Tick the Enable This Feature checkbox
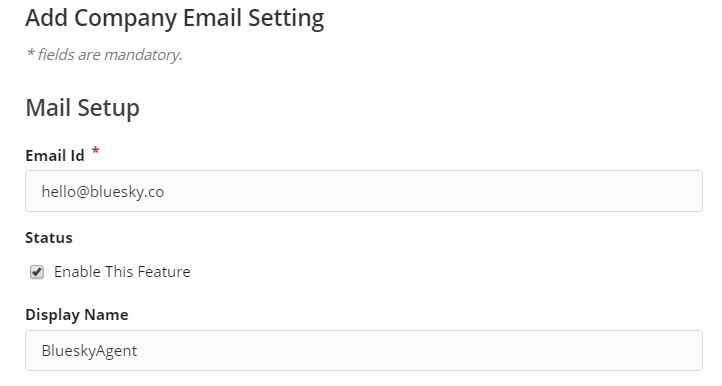The image size is (722, 386). click(x=37, y=272)
